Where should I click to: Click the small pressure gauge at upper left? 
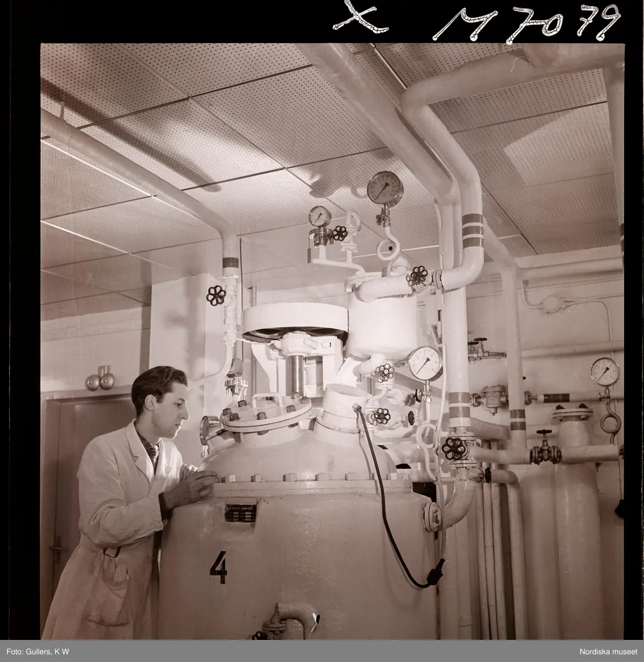(318, 216)
